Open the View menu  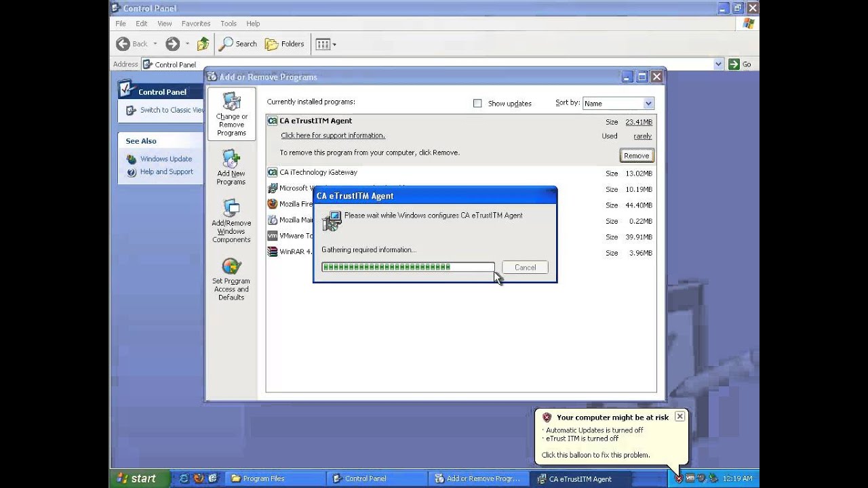[x=165, y=24]
